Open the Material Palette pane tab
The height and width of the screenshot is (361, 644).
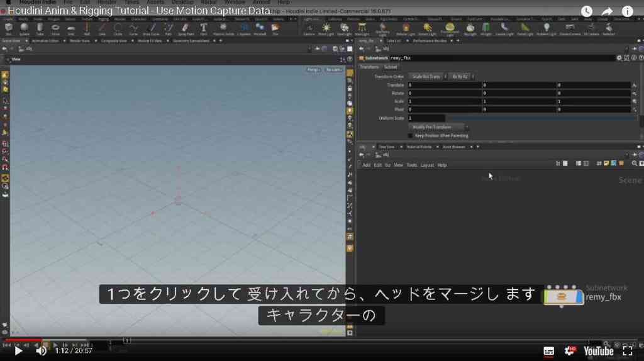pos(419,147)
